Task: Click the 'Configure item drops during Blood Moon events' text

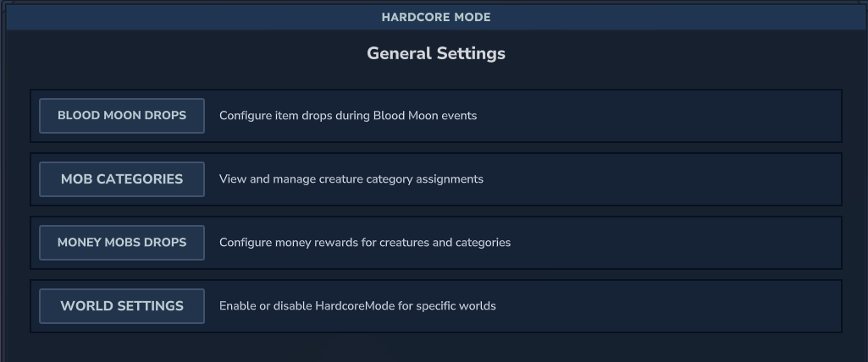Action: [348, 116]
